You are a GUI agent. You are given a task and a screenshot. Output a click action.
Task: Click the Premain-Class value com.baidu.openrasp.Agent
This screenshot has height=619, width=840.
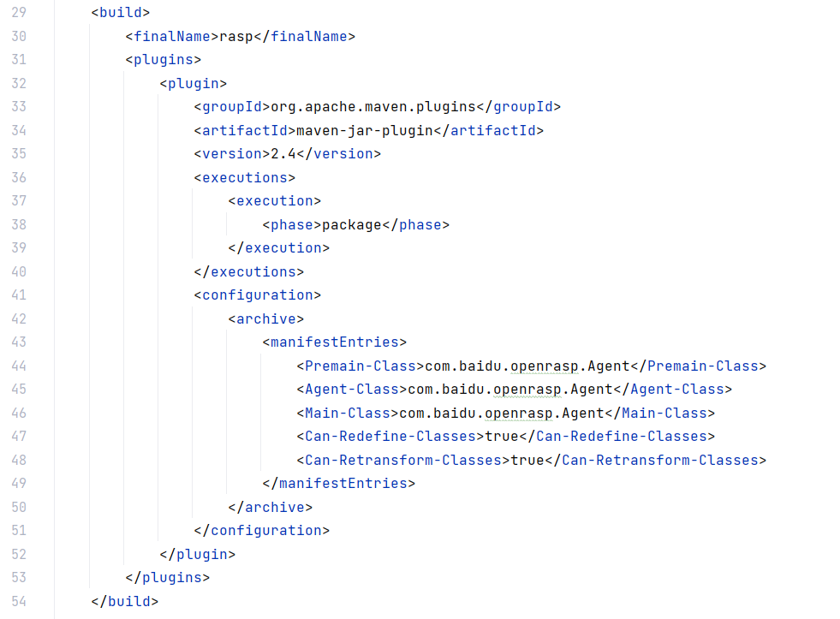[527, 366]
